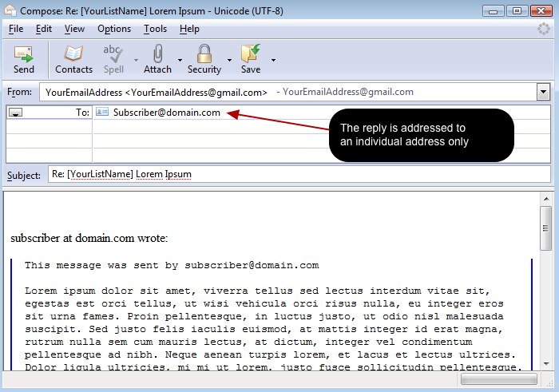Open the Edit menu
559x392 pixels.
point(44,29)
